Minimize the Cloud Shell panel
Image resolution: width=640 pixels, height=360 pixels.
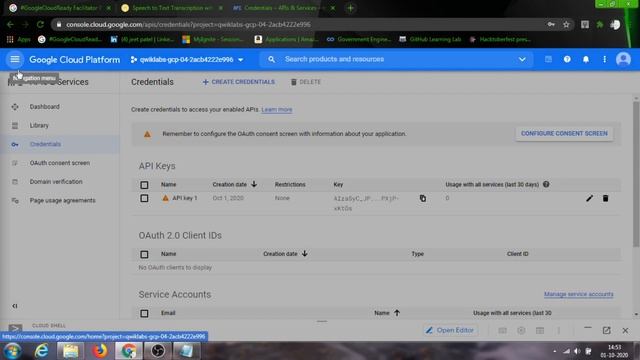click(588, 328)
